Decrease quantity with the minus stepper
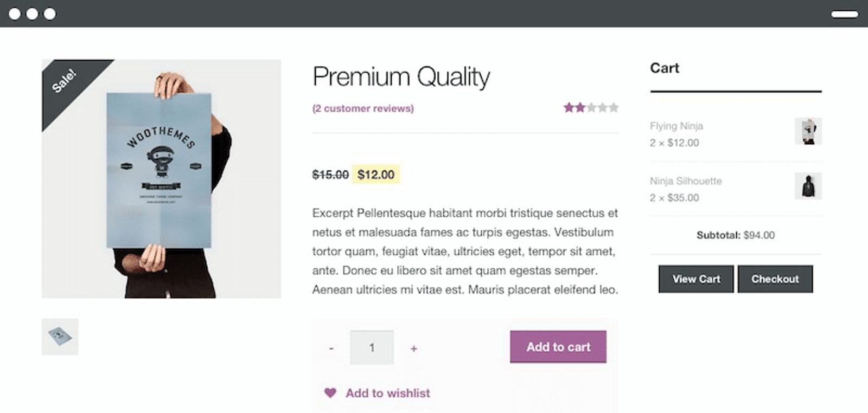The height and width of the screenshot is (413, 868). [331, 347]
